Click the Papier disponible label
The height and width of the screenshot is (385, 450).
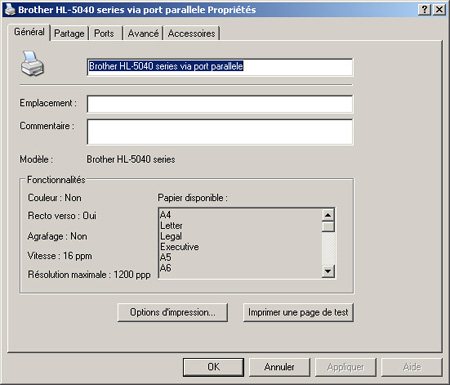click(192, 198)
